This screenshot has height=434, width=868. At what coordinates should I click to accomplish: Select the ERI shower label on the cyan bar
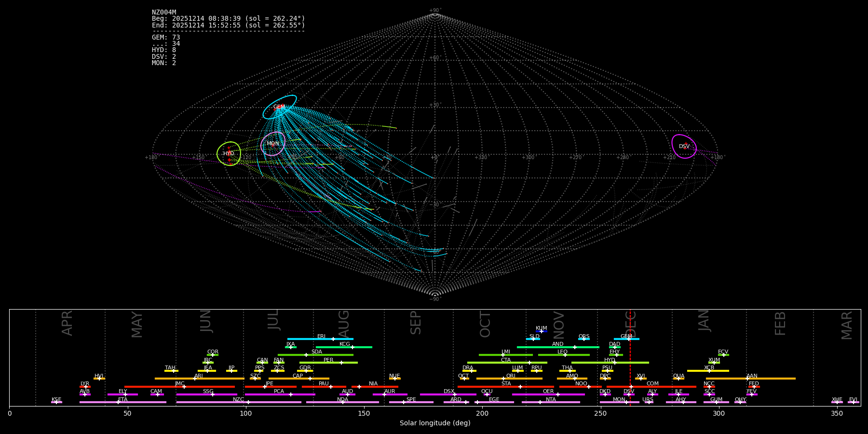click(x=321, y=337)
